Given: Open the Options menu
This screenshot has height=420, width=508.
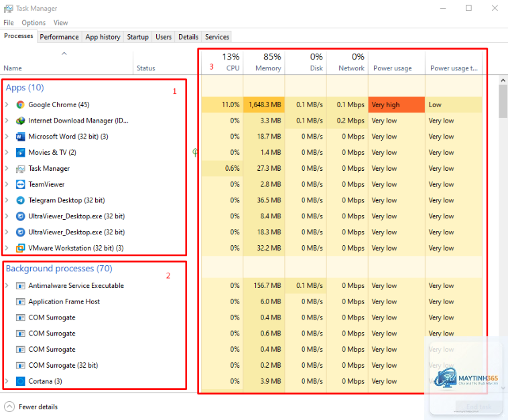Looking at the screenshot, I should pos(34,23).
